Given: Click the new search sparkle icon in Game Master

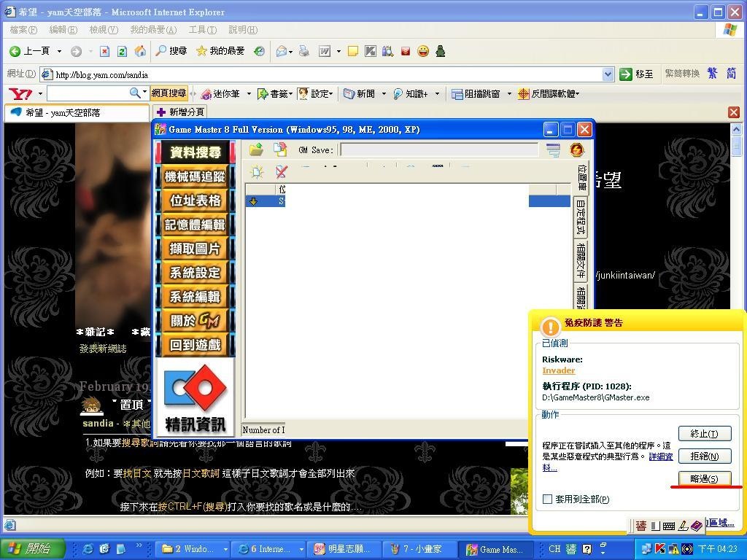Looking at the screenshot, I should 257,172.
